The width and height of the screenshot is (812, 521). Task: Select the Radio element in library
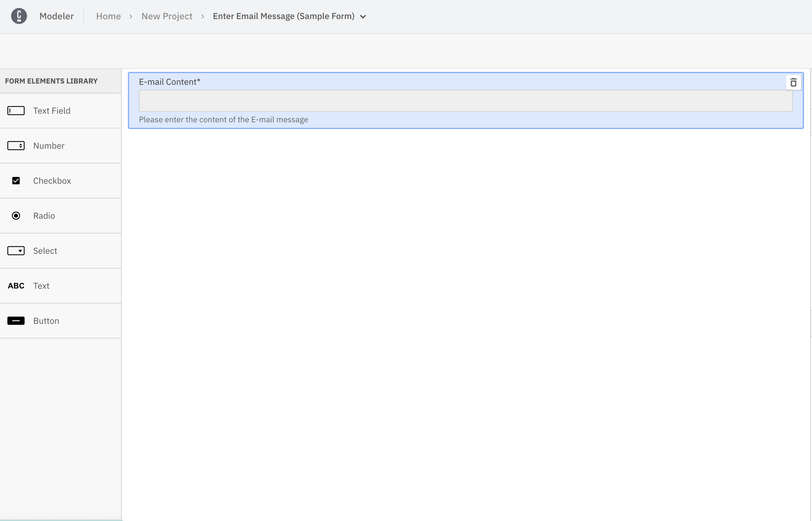pyautogui.click(x=60, y=215)
